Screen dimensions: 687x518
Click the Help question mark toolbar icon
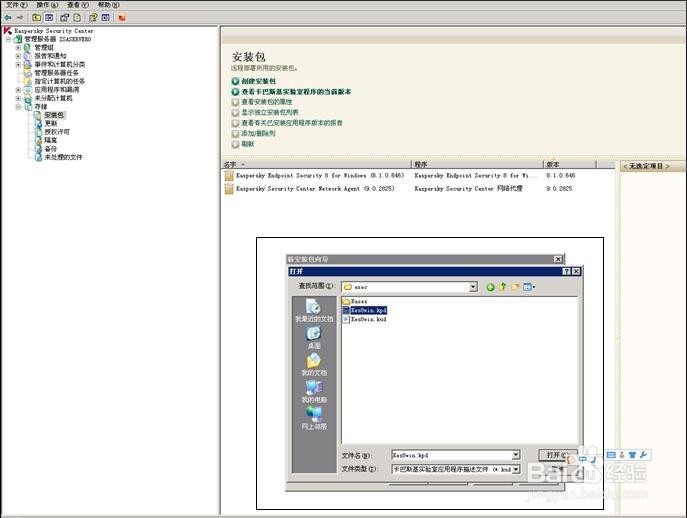pos(93,18)
